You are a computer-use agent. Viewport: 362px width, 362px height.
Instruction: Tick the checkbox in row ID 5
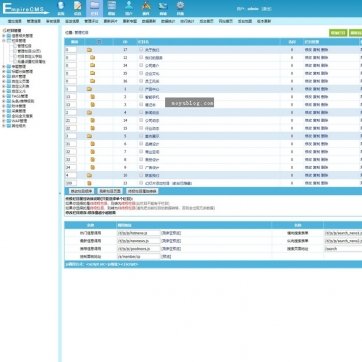click(141, 136)
